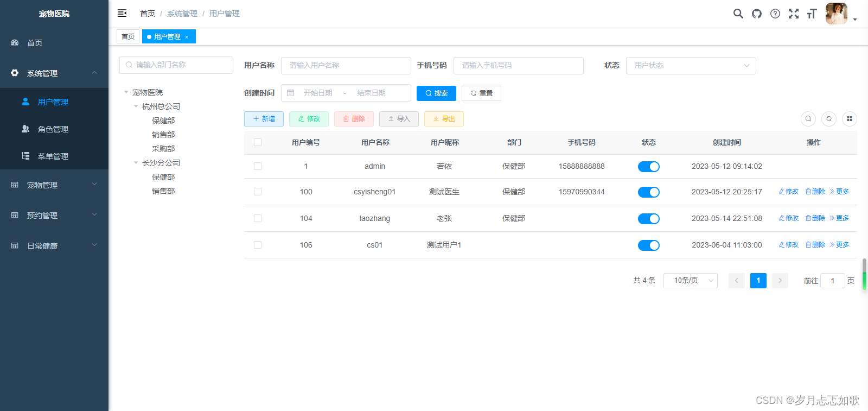Toggle fullscreen mode icon
Screen dimensions: 868x411
(794, 14)
